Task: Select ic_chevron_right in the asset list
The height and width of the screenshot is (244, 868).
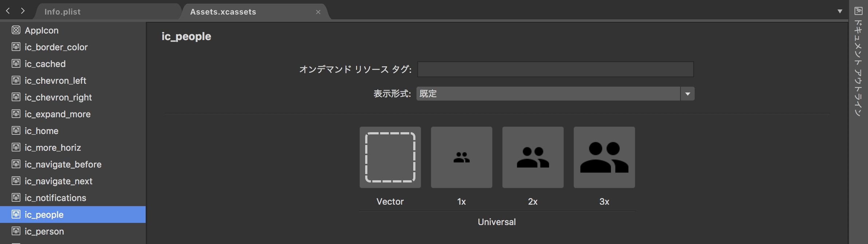Action: click(58, 98)
